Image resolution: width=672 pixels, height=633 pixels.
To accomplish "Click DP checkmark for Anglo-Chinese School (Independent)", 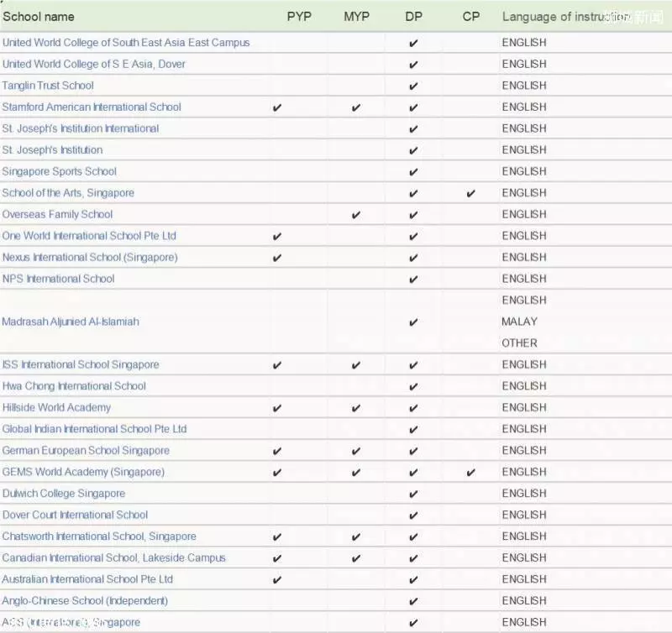I will coord(413,601).
